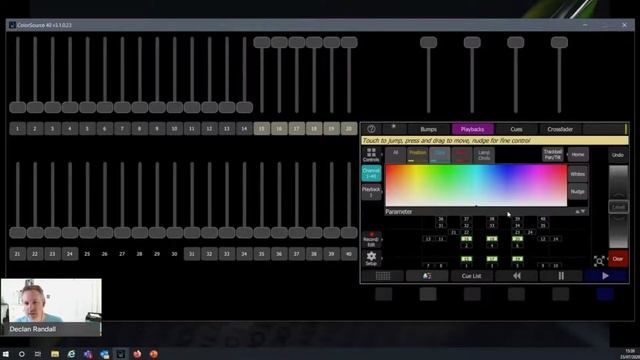Click the Level wheel control
Image resolution: width=640 pixels, height=360 pixels.
click(618, 207)
